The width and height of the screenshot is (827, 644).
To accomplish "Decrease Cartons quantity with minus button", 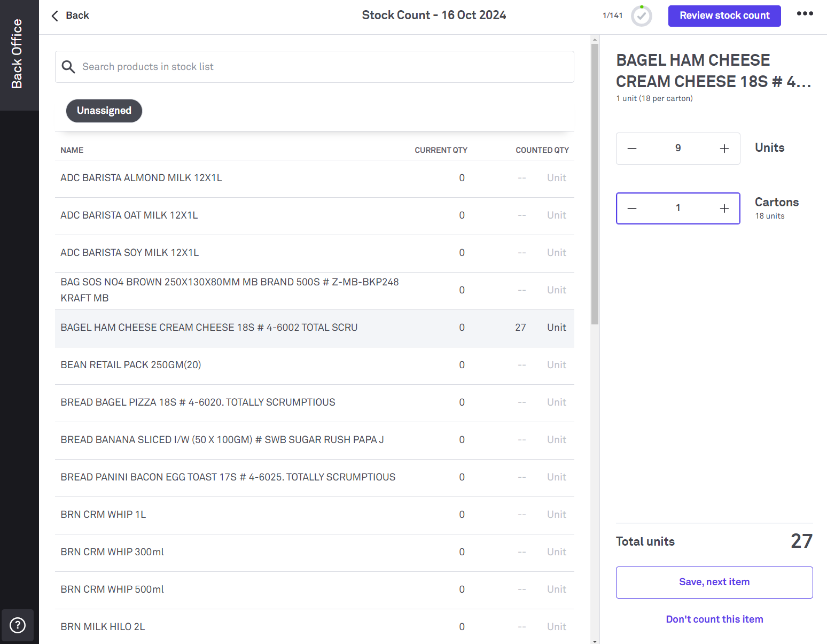I will click(632, 208).
